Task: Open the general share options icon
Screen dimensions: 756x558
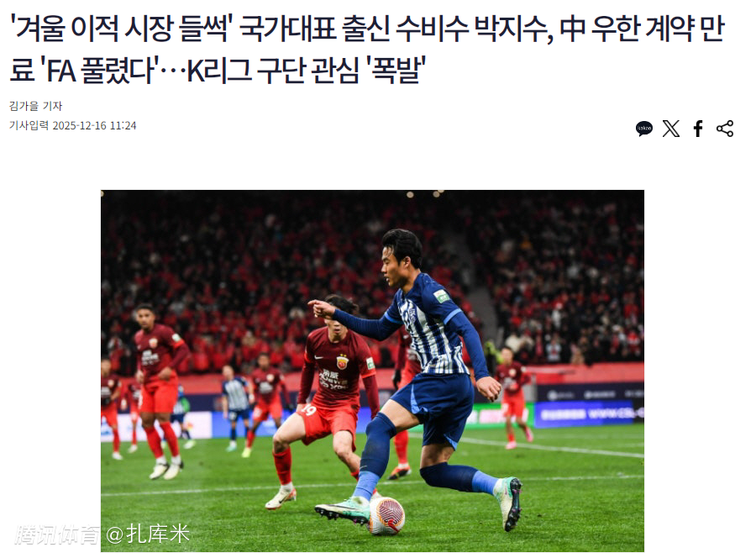Action: click(x=725, y=129)
